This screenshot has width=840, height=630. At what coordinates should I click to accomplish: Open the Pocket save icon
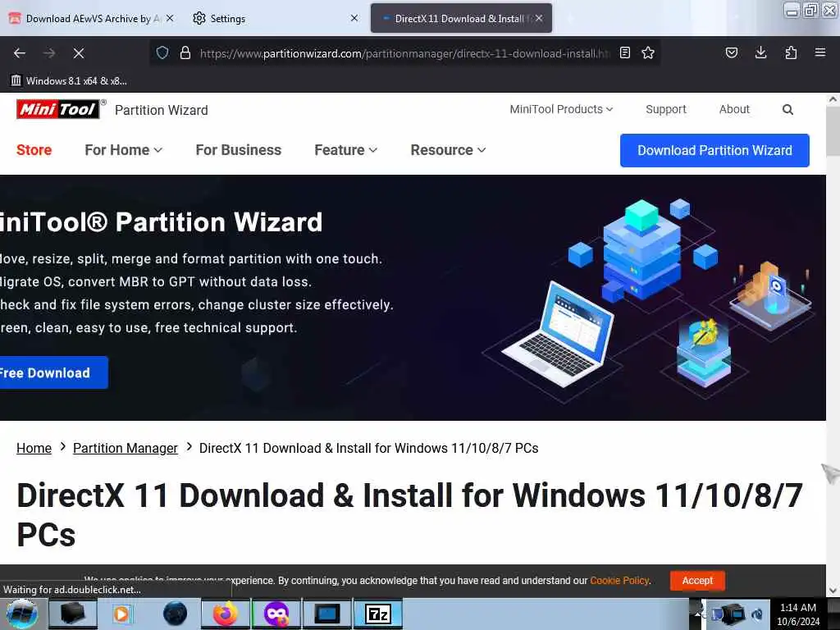(x=731, y=52)
